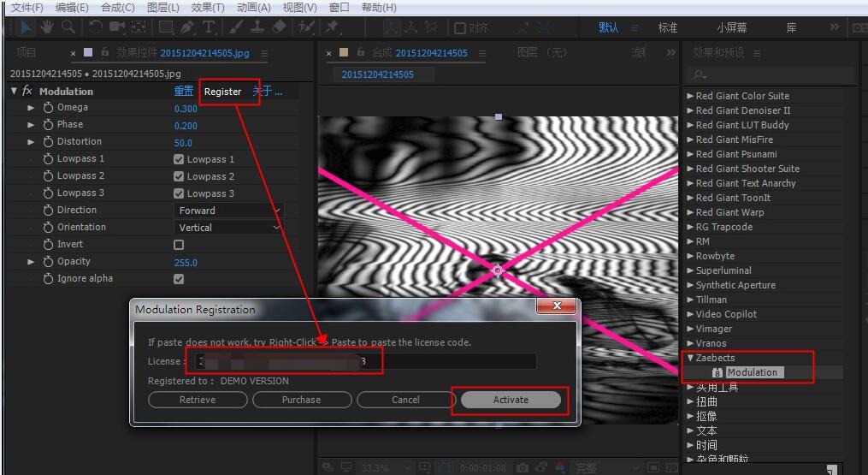
Task: Click the License code input field
Action: pos(365,361)
